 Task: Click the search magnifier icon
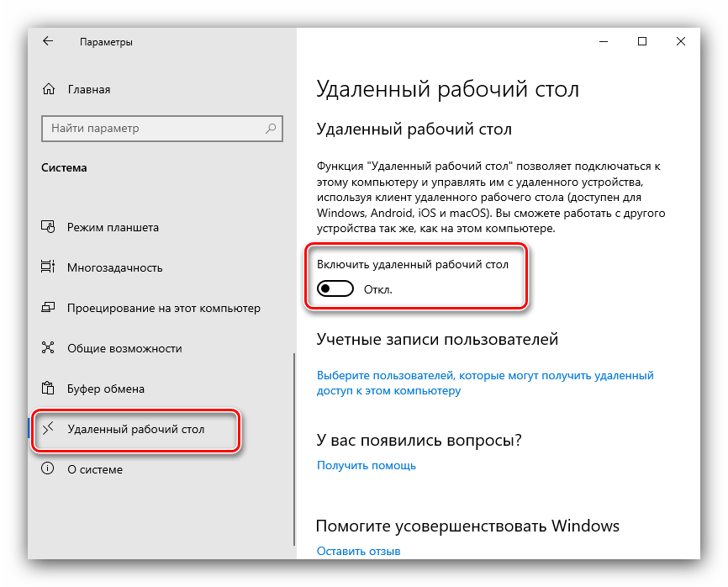(x=271, y=128)
